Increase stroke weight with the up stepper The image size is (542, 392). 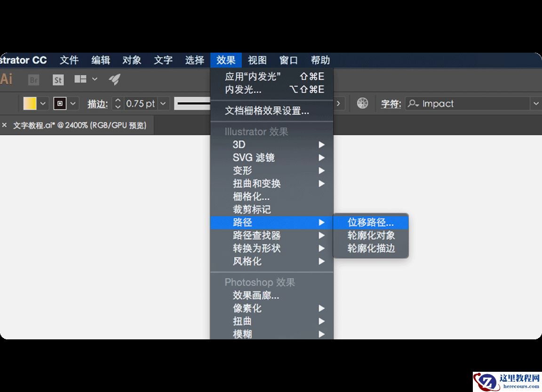coord(117,100)
